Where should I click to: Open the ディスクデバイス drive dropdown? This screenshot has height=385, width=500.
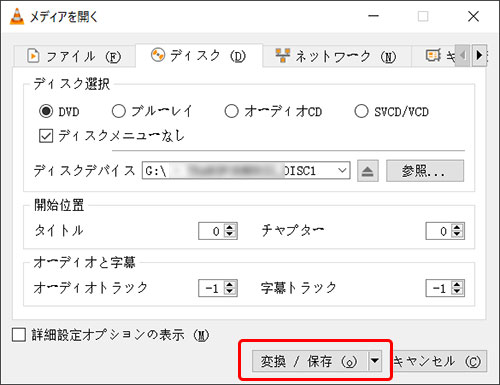coord(342,171)
